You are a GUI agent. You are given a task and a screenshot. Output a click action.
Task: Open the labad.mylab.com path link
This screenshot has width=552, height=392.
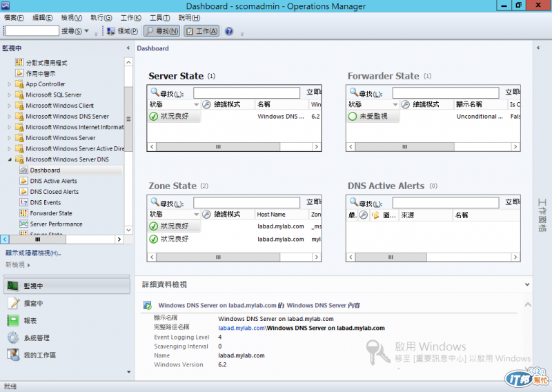241,328
